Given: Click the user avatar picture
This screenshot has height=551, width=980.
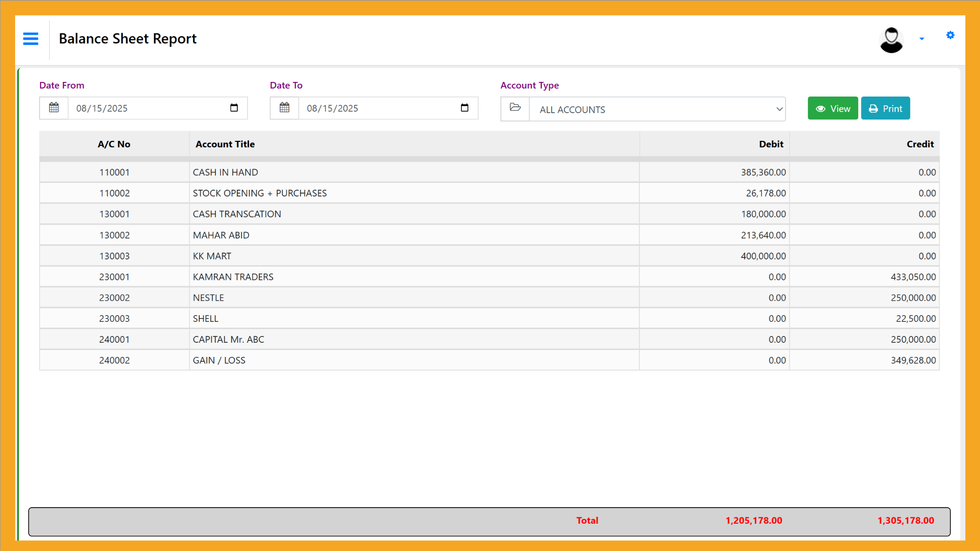Looking at the screenshot, I should pos(891,39).
